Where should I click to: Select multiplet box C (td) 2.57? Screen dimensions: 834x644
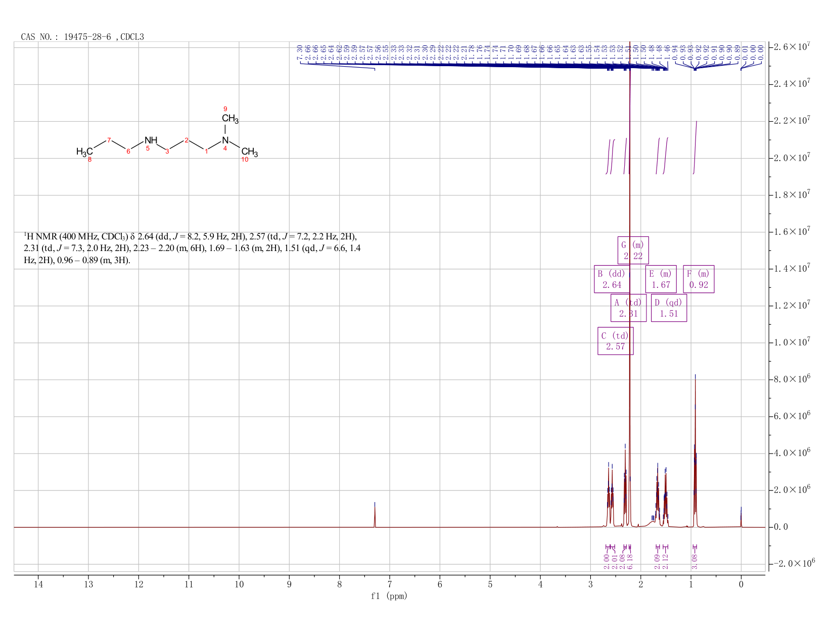click(615, 341)
